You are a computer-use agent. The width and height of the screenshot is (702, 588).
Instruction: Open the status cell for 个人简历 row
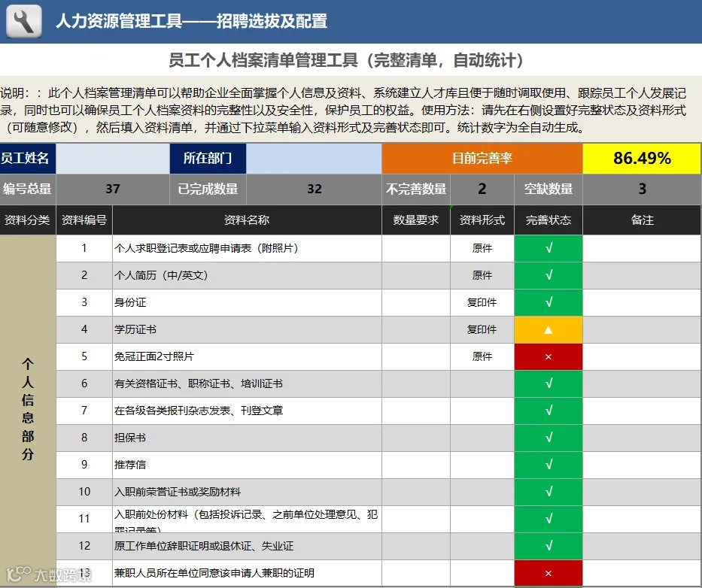(548, 276)
